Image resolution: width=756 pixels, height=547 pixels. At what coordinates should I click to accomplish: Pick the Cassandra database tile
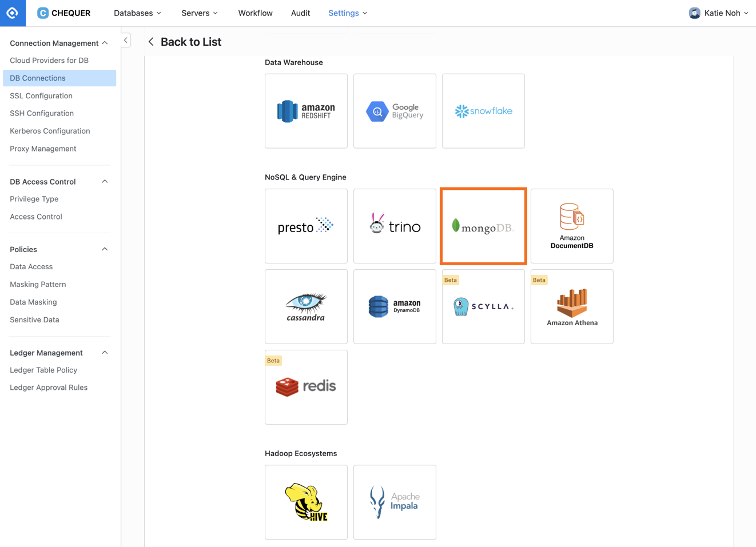(x=306, y=306)
